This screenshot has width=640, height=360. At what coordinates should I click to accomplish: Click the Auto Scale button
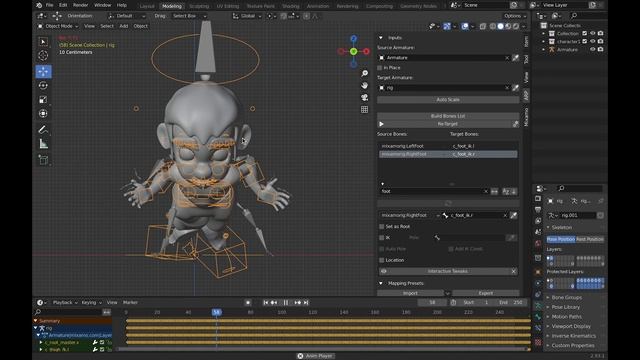[x=448, y=100]
